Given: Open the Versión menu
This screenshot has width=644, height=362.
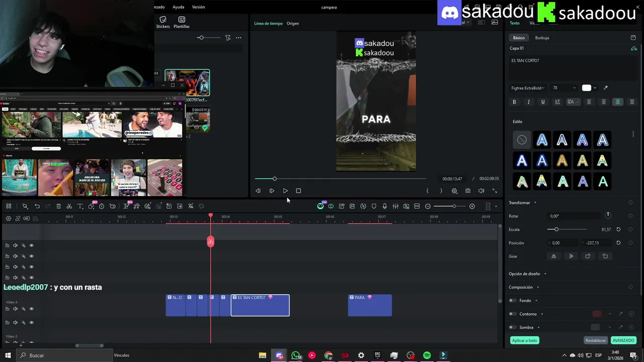Looking at the screenshot, I should (x=198, y=7).
